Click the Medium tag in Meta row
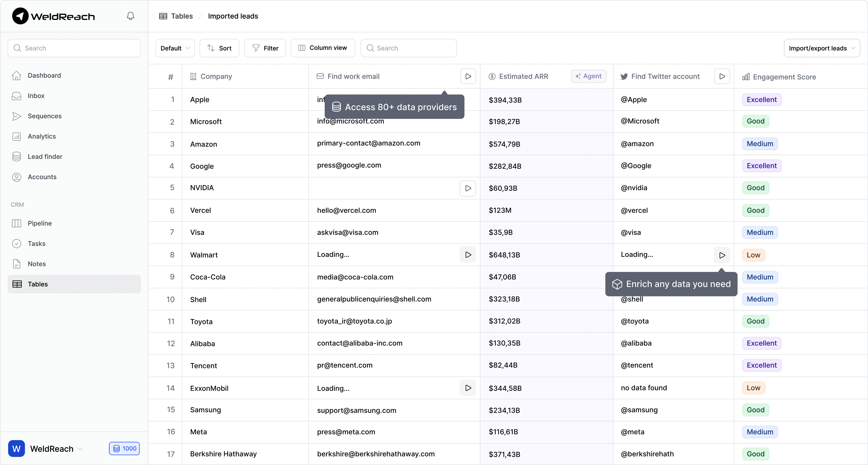868x465 pixels. pos(760,432)
